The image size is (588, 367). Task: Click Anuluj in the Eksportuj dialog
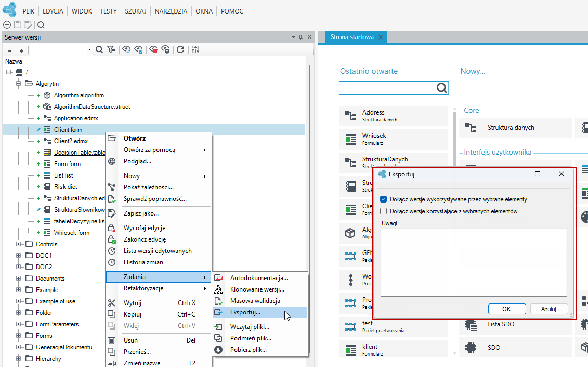tap(548, 309)
